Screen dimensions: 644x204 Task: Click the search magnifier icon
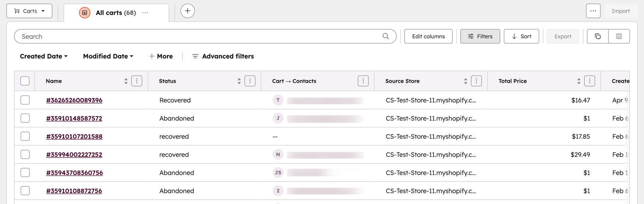pyautogui.click(x=385, y=37)
